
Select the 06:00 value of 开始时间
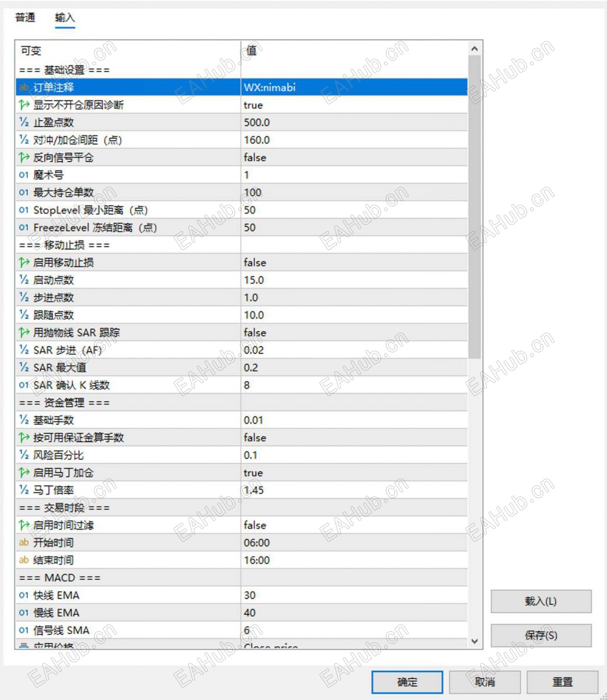354,542
